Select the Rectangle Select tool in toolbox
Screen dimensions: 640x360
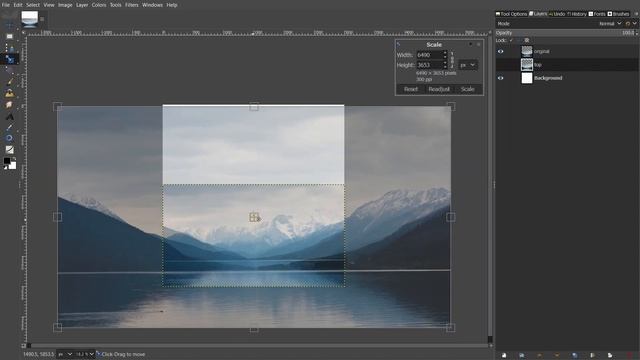pyautogui.click(x=9, y=37)
